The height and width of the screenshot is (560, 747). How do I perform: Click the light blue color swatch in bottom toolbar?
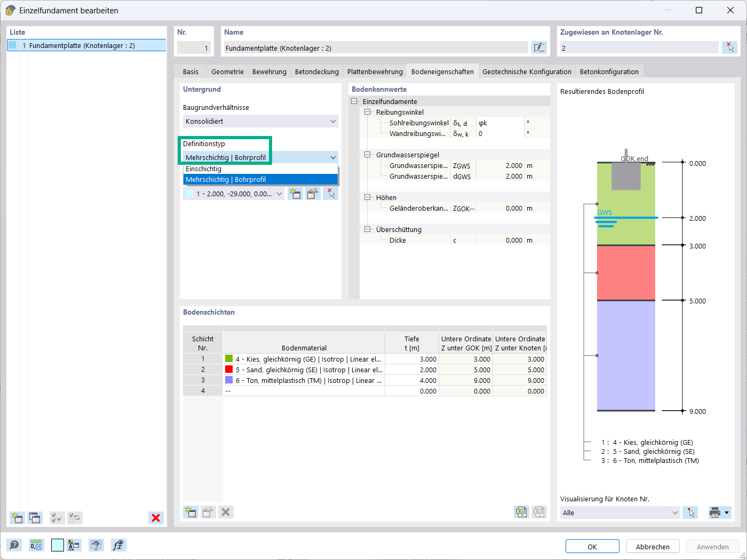click(x=58, y=545)
